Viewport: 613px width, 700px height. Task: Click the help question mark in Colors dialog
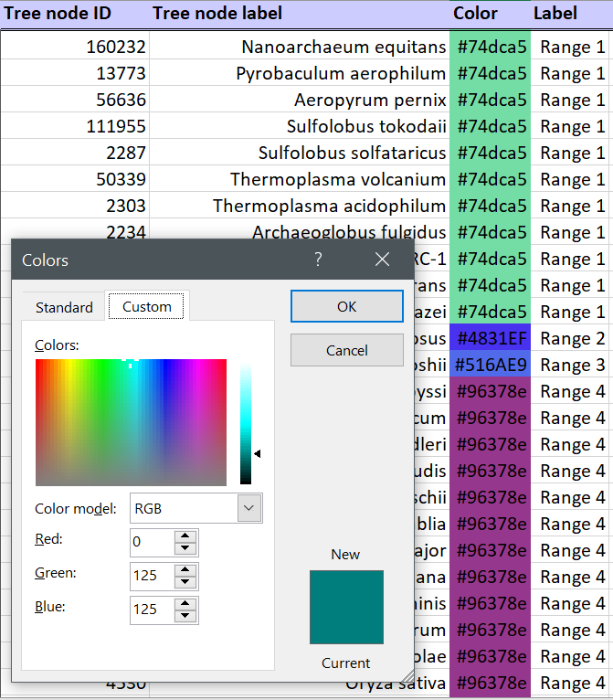tap(318, 259)
